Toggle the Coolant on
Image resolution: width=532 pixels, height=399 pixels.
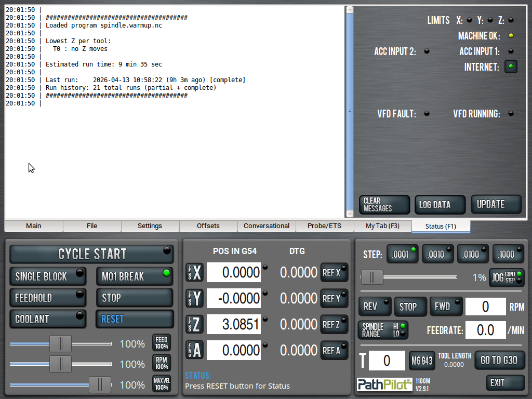(x=48, y=318)
